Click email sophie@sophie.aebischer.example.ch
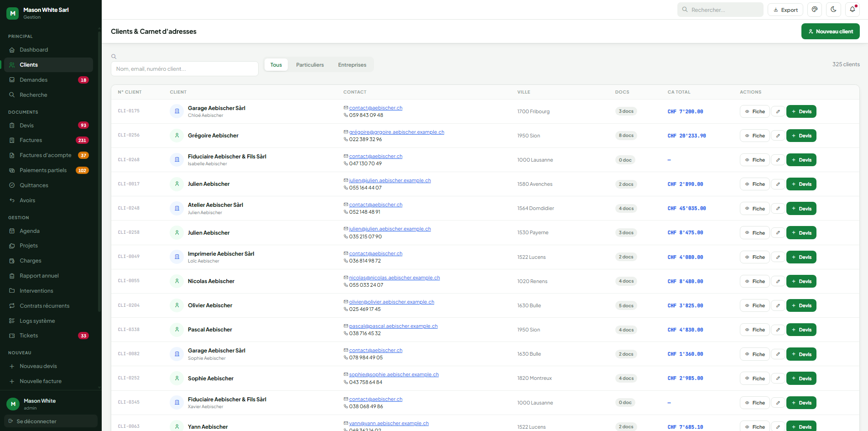This screenshot has width=868, height=431. 394,374
